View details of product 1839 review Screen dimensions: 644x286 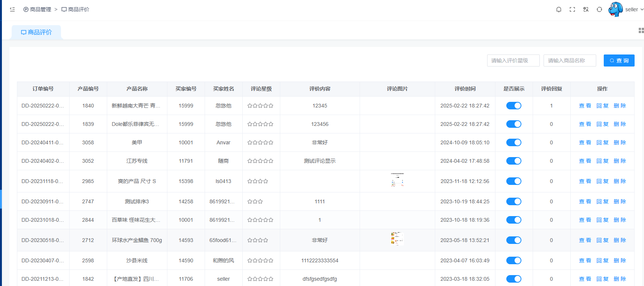585,124
